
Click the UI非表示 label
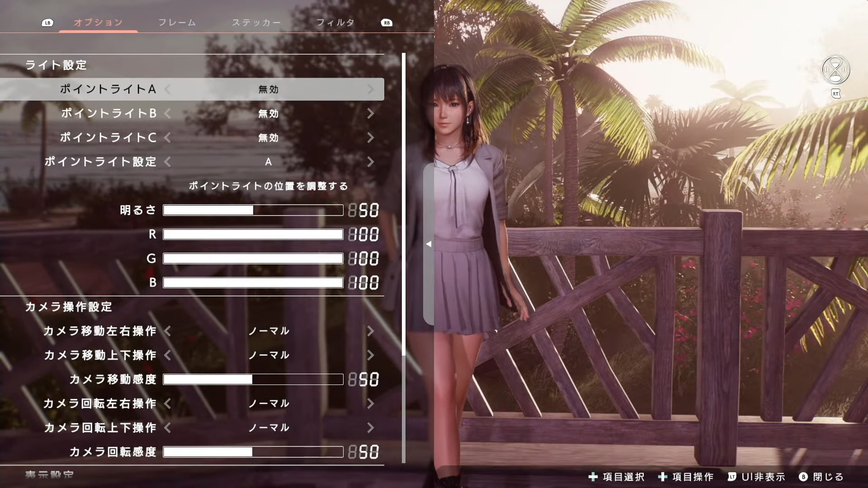click(763, 477)
